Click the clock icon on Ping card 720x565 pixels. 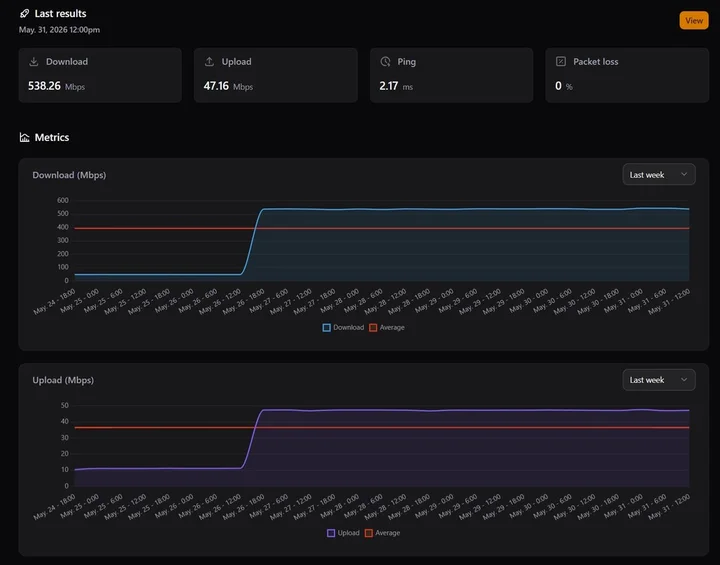pos(385,62)
